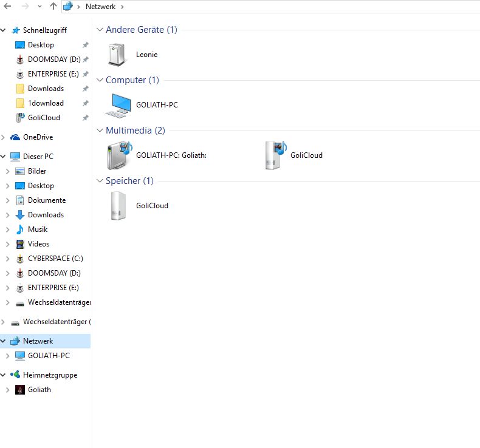Select the GOLIATH-PC computer icon

(118, 105)
